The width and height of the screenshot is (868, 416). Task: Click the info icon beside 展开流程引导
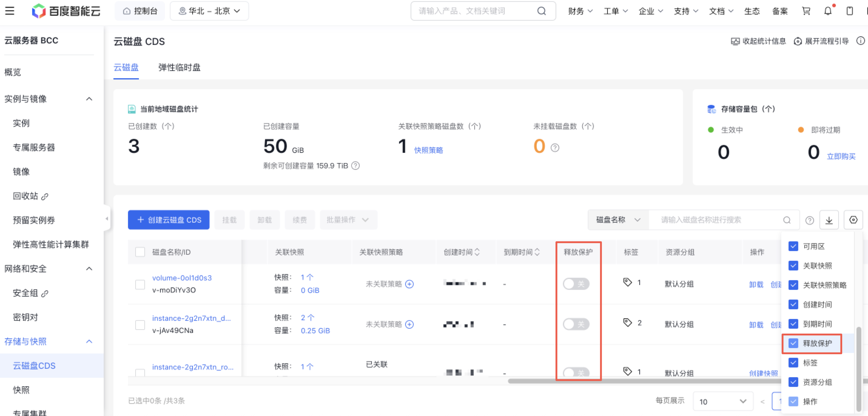coord(860,41)
